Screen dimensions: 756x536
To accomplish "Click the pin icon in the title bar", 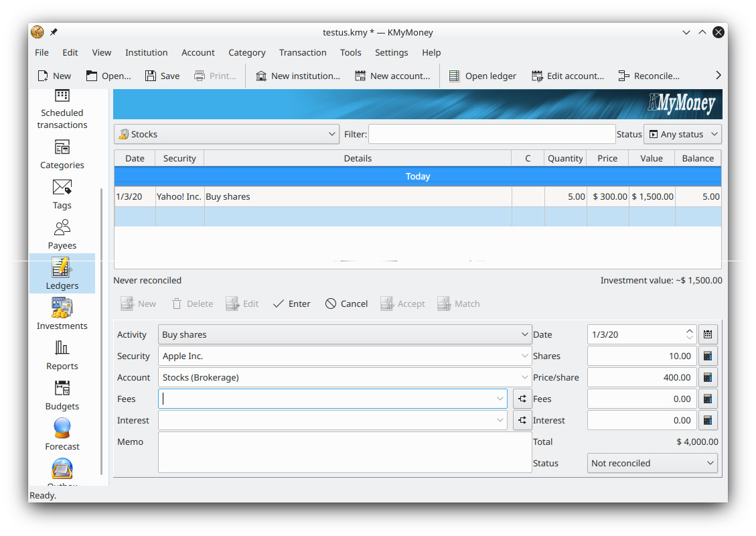I will pos(54,32).
